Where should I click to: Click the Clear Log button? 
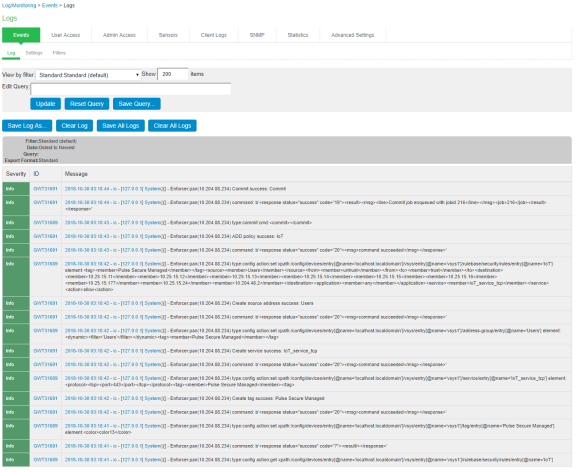[75, 126]
